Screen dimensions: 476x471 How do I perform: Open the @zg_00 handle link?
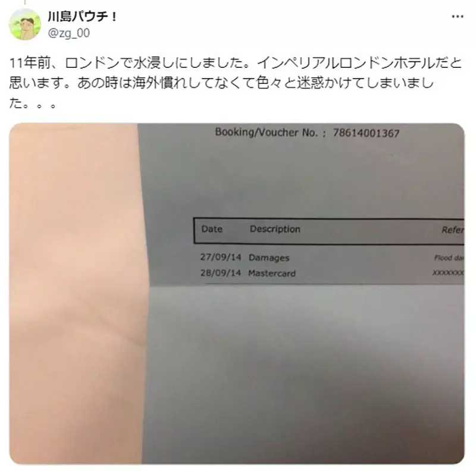click(x=68, y=33)
